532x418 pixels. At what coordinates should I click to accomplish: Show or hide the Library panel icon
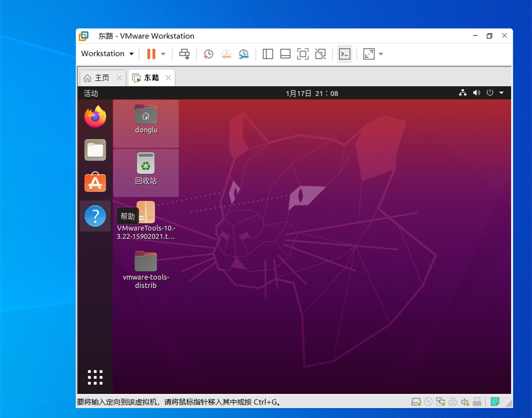[x=268, y=53]
